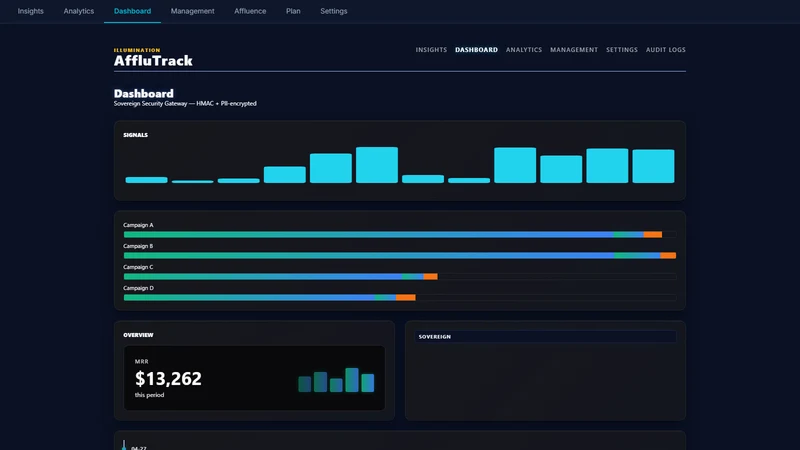Click the Campaign D label
Viewport: 800px width, 450px height.
[x=138, y=288]
